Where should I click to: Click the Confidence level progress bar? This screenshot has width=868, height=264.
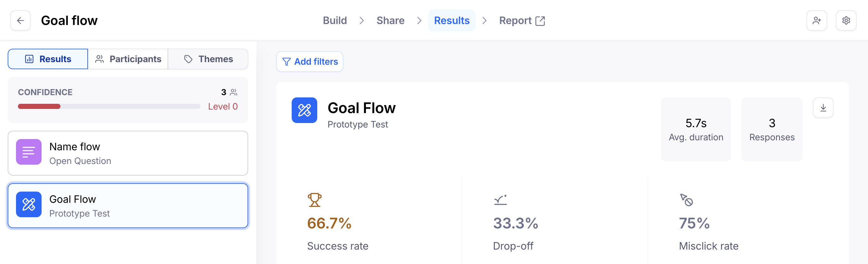pyautogui.click(x=109, y=106)
